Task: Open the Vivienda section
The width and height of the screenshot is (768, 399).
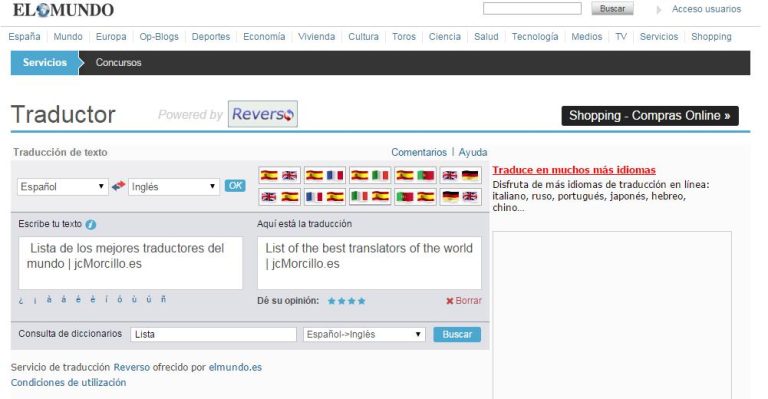Action: 317,37
